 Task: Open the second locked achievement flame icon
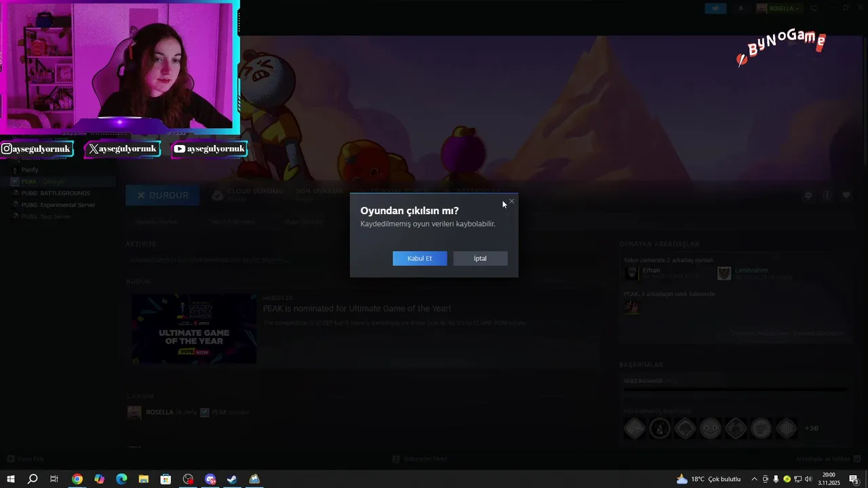660,428
